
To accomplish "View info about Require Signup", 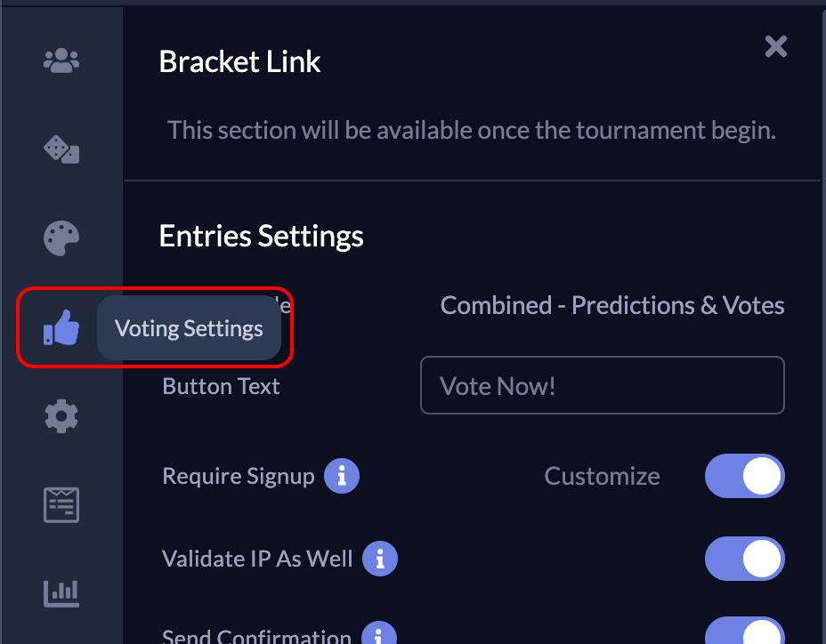I will pos(344,476).
